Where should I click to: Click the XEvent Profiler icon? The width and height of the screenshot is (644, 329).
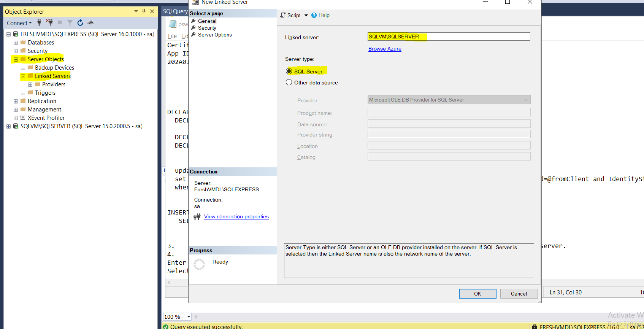[23, 118]
